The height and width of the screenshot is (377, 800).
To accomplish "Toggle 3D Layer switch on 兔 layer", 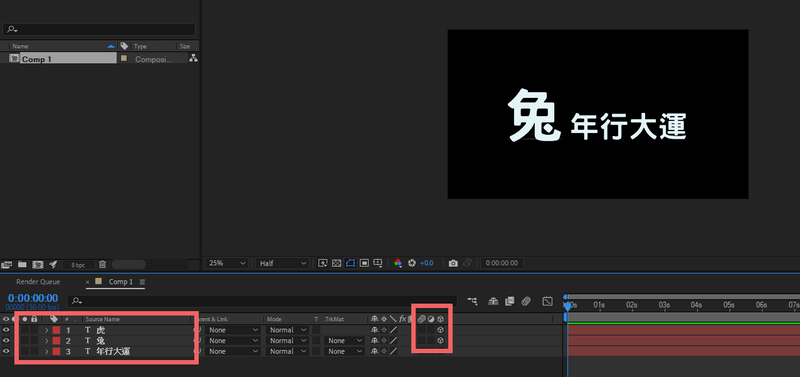I will [440, 341].
